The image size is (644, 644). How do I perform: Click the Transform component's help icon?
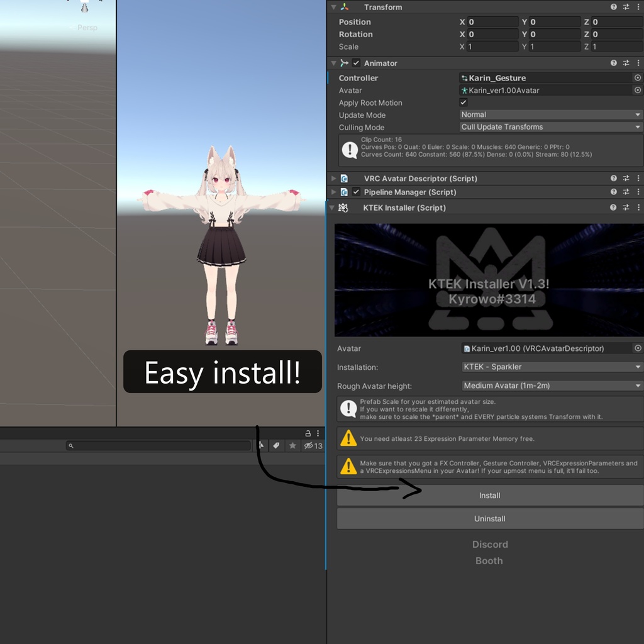coord(613,7)
